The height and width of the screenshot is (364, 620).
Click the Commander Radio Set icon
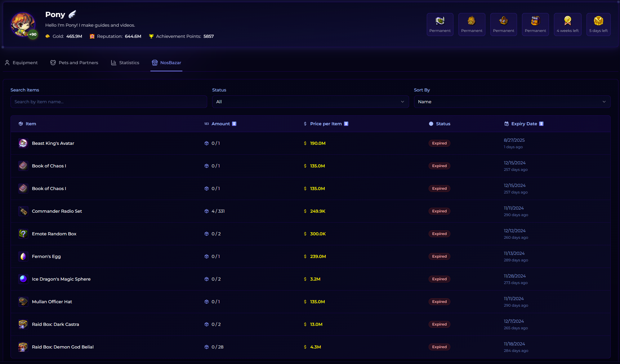[x=23, y=211]
